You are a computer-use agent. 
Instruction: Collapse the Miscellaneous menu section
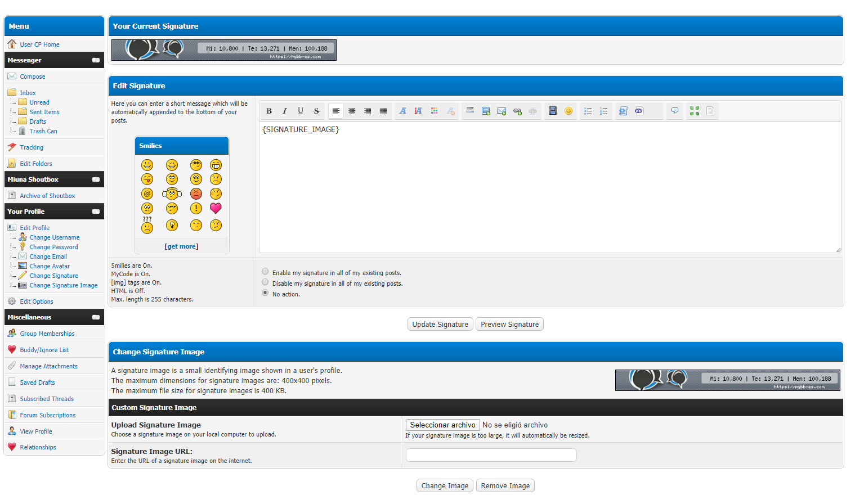[x=96, y=317]
